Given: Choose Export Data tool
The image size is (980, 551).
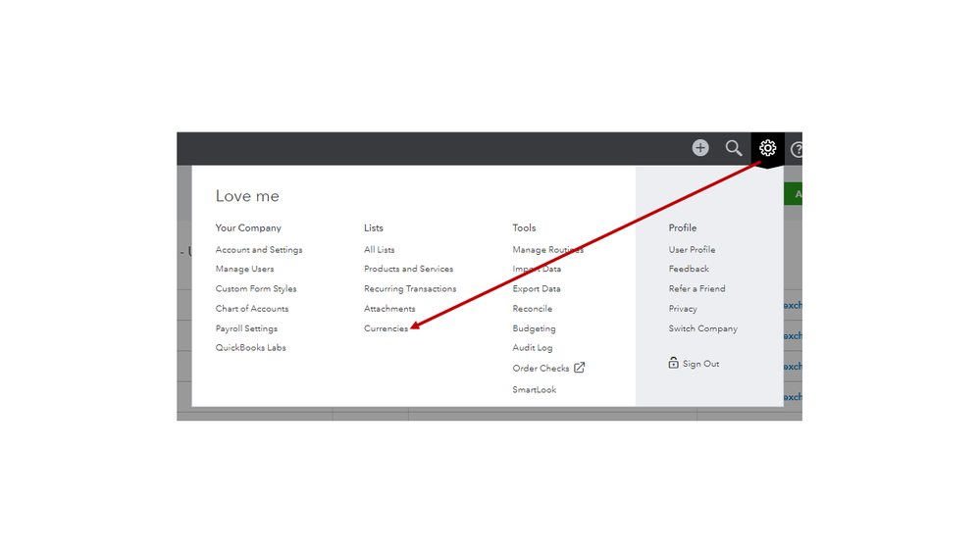Looking at the screenshot, I should pos(537,288).
